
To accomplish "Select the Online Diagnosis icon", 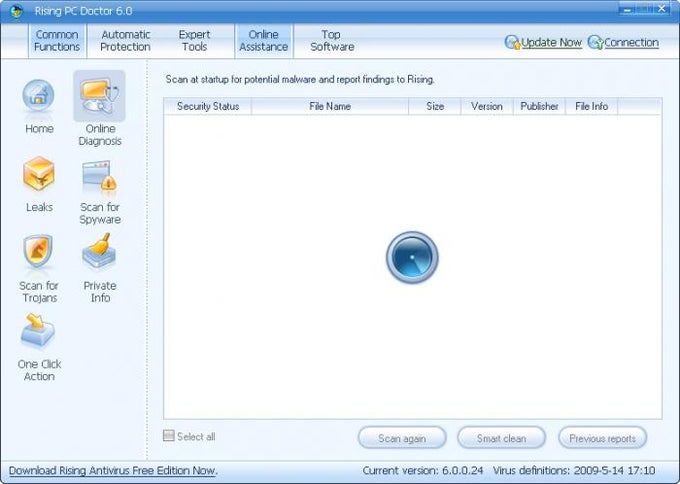I will click(x=99, y=96).
